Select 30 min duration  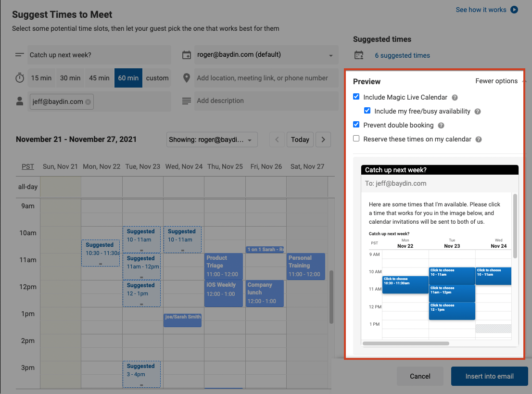(x=70, y=78)
